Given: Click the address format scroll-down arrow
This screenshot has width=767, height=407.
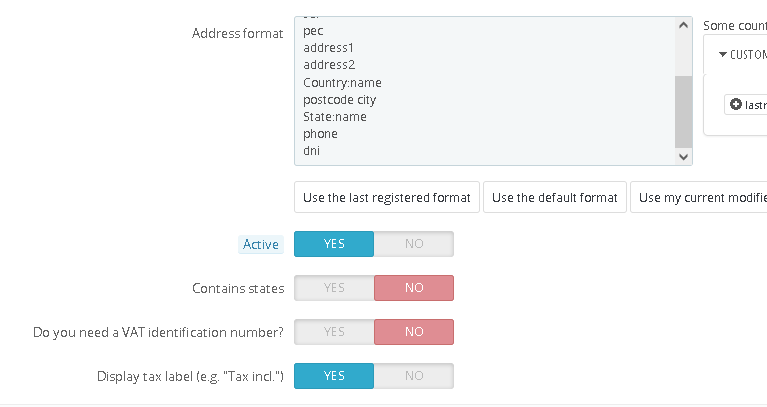Looking at the screenshot, I should tap(684, 156).
